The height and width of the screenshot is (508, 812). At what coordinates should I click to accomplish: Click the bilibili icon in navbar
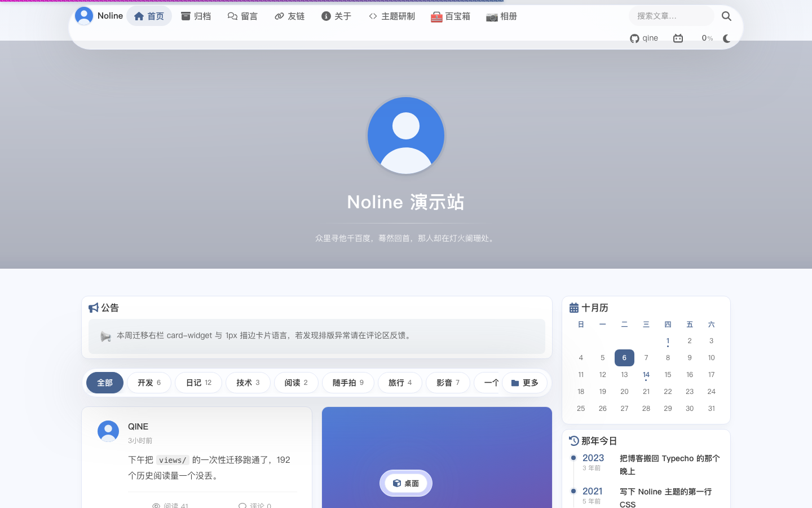[678, 38]
